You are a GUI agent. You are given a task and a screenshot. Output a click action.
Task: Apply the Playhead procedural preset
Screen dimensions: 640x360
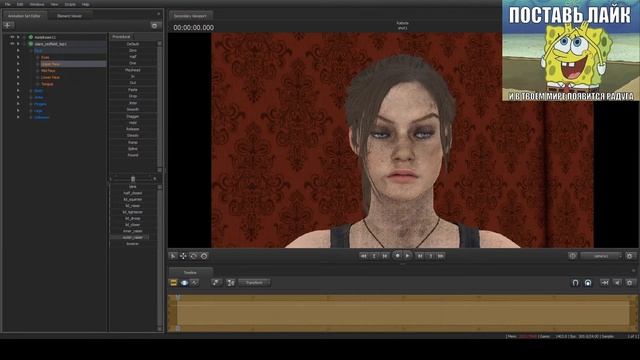click(133, 70)
